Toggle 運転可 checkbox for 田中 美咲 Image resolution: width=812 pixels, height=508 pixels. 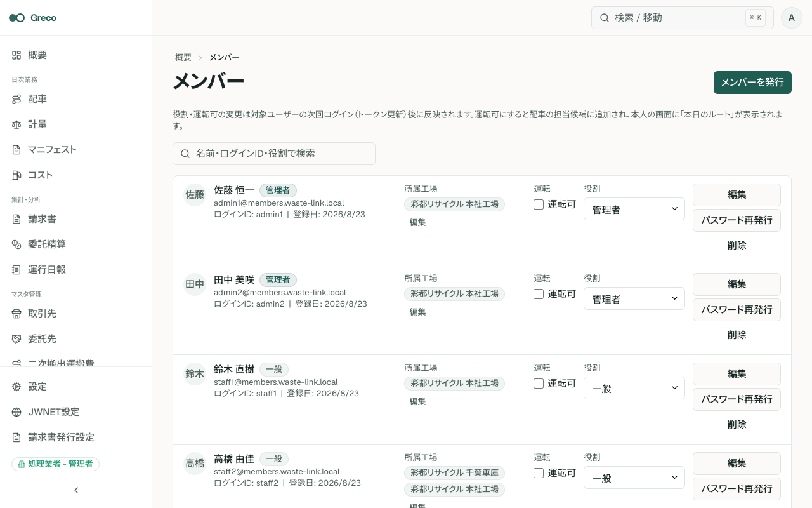[539, 294]
